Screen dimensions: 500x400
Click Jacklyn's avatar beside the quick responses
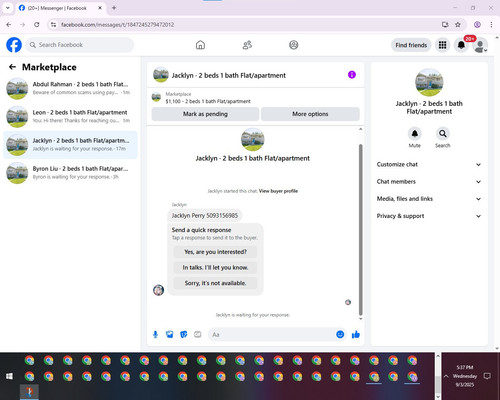click(x=159, y=290)
